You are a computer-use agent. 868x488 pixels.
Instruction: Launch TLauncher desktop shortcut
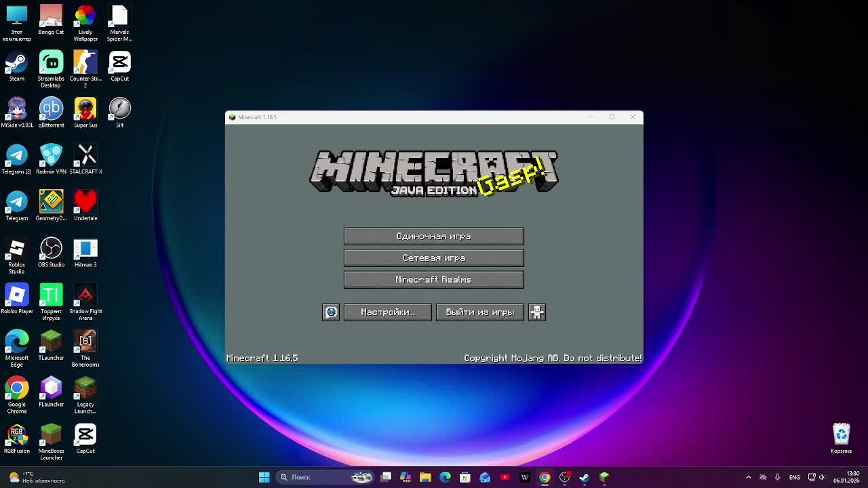(51, 346)
